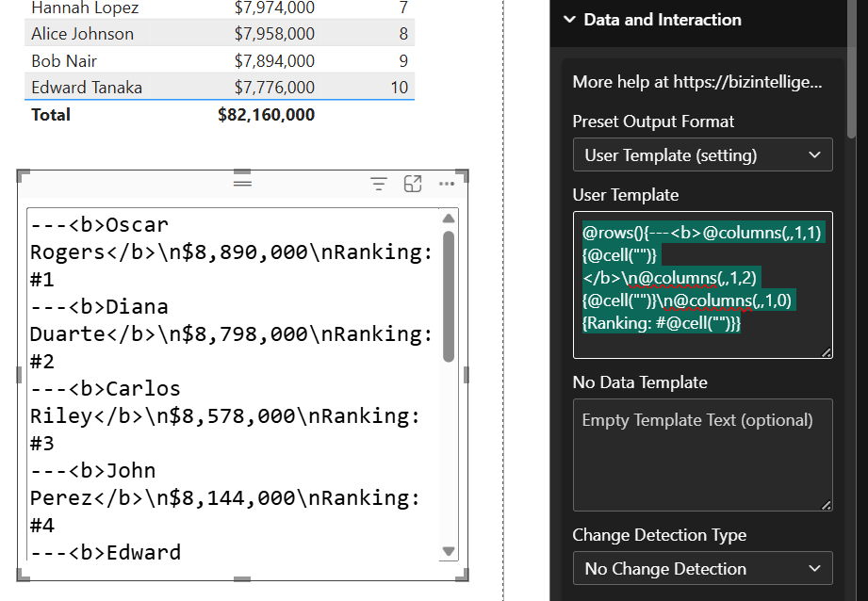This screenshot has width=868, height=601.
Task: Click the John output line
Action: click(x=93, y=470)
